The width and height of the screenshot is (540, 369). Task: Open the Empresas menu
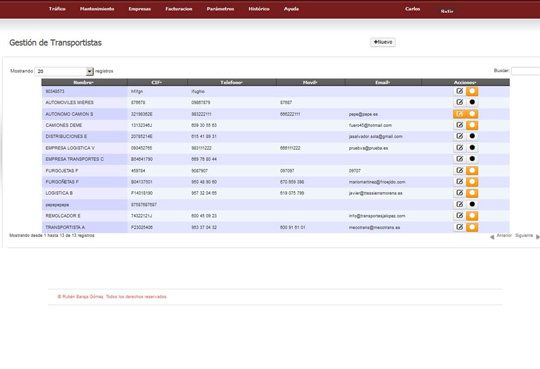pos(140,9)
